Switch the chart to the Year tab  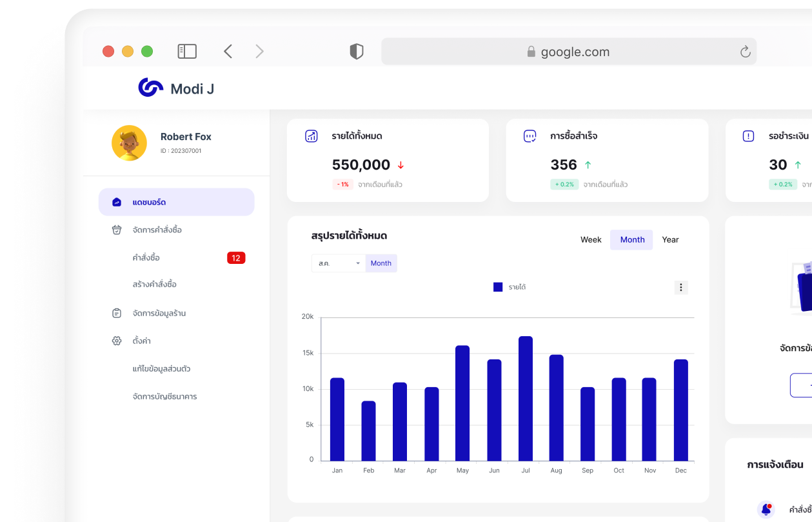click(670, 239)
